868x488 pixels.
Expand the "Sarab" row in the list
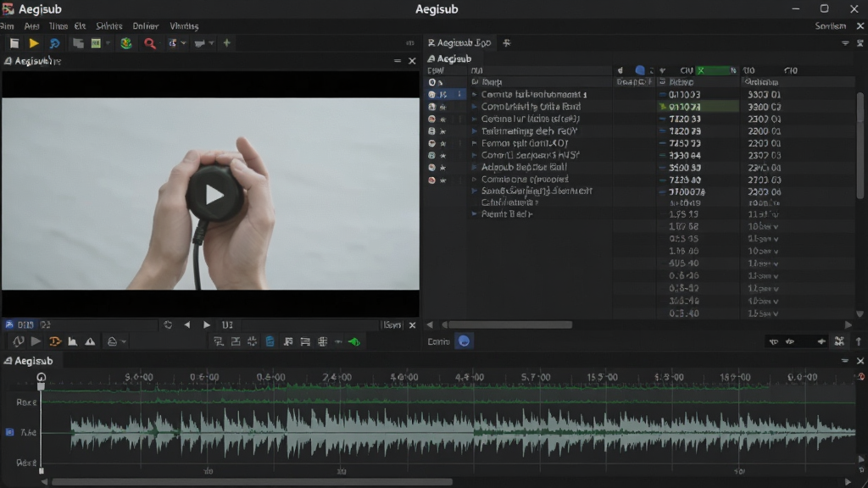pos(474,191)
